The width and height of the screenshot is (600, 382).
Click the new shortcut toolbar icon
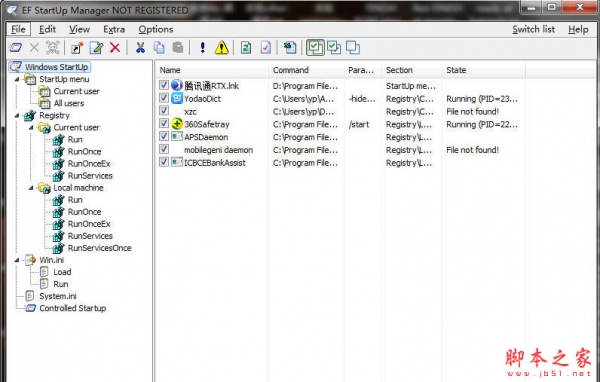pos(77,48)
